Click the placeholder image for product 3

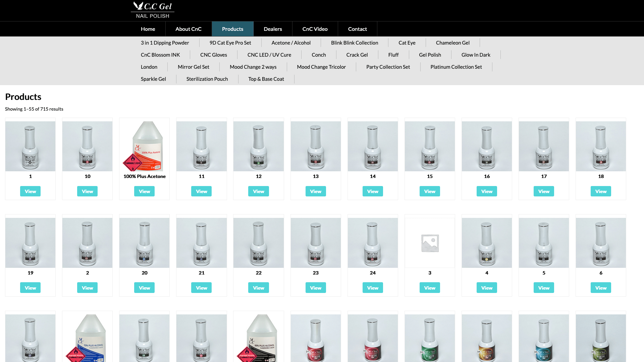[430, 243]
